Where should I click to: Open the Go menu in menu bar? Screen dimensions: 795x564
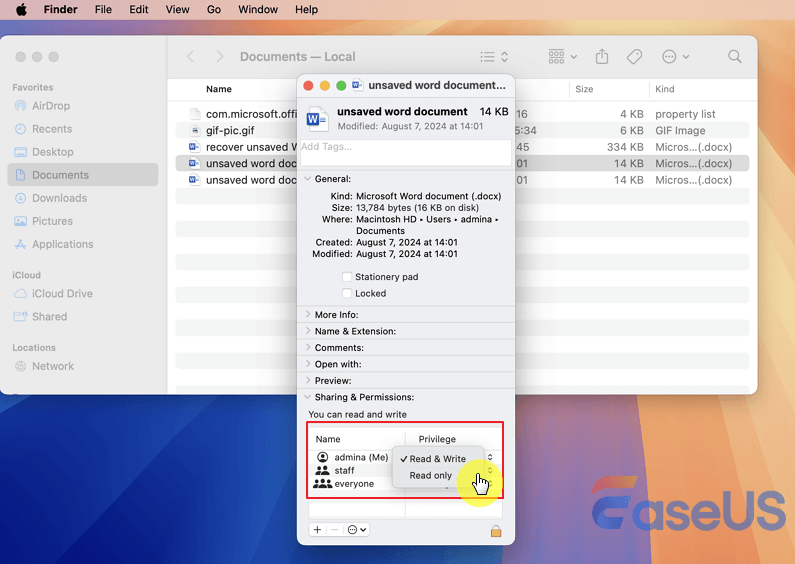[214, 10]
